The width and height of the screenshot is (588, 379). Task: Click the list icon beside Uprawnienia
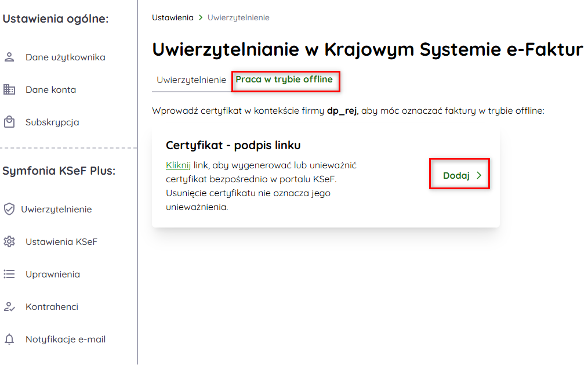point(9,274)
